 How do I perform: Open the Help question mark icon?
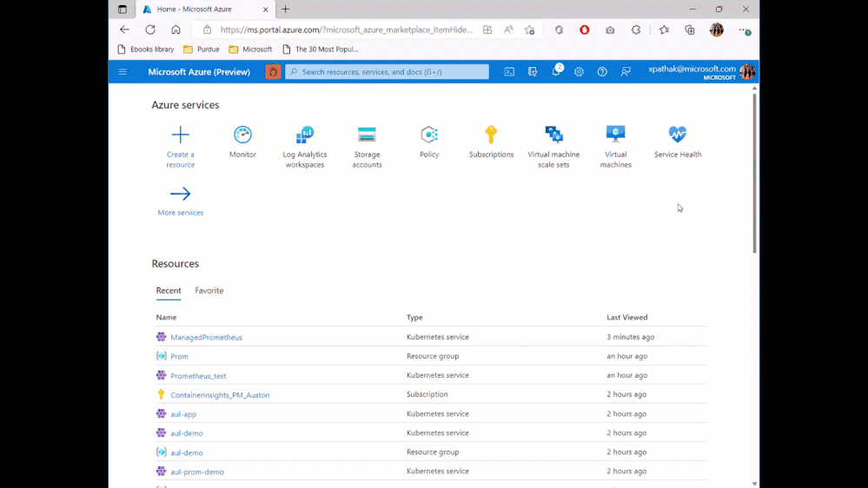(x=602, y=72)
